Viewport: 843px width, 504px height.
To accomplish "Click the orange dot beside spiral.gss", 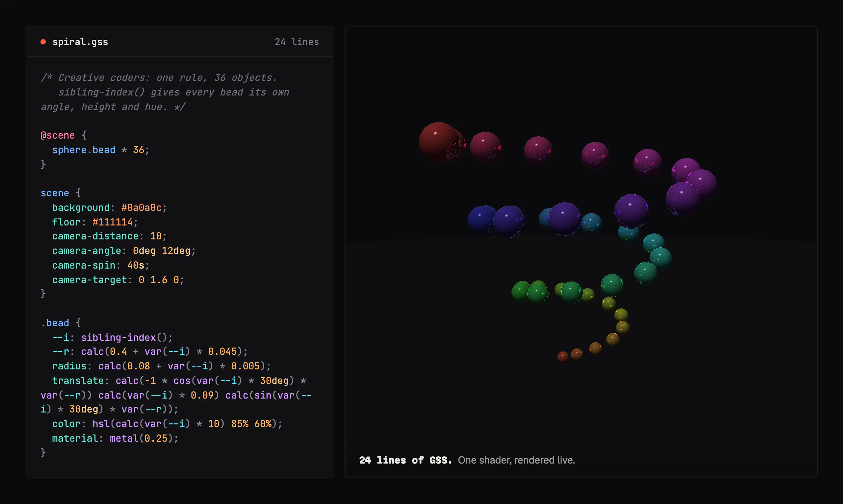I will tap(43, 42).
